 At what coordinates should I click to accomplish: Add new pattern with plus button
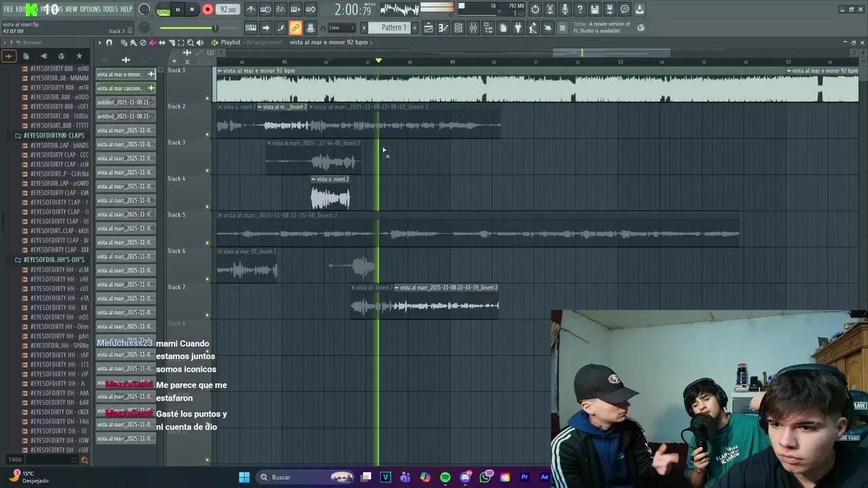click(415, 28)
